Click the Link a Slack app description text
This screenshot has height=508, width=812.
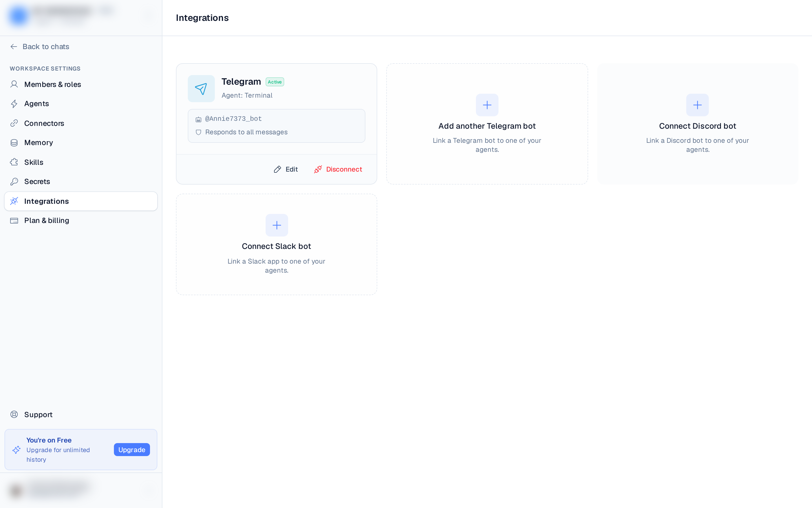[277, 266]
